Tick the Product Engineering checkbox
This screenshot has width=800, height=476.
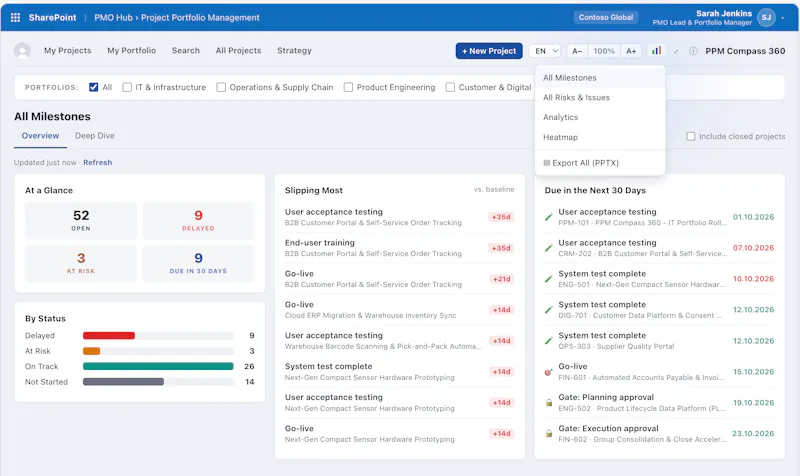pyautogui.click(x=348, y=87)
